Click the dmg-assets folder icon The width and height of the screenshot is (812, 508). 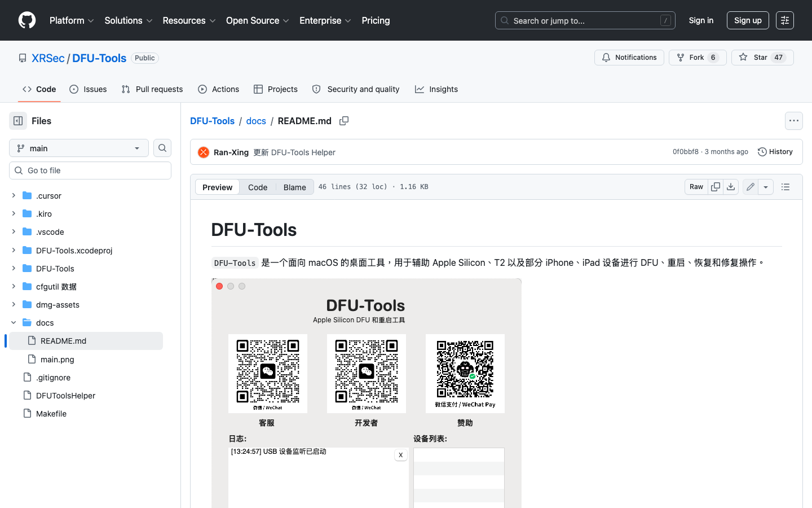(27, 304)
